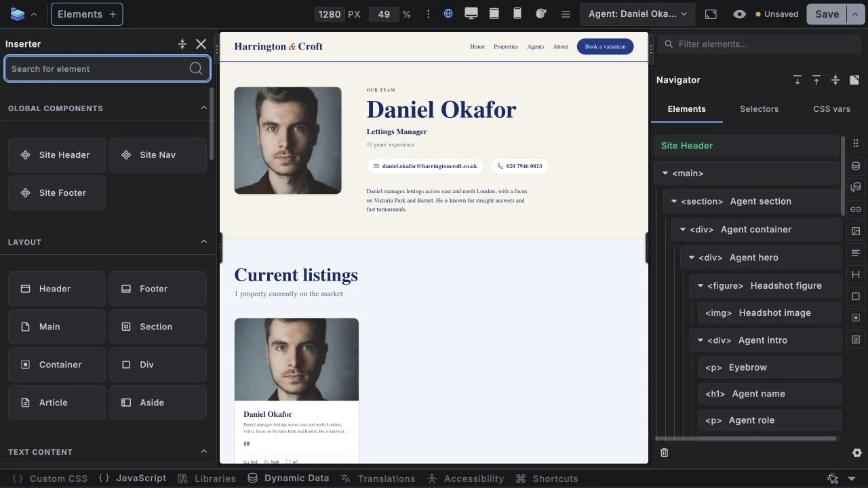Viewport: 868px width, 488px height.
Task: Edit the 49 percent zoom field
Action: pos(384,14)
